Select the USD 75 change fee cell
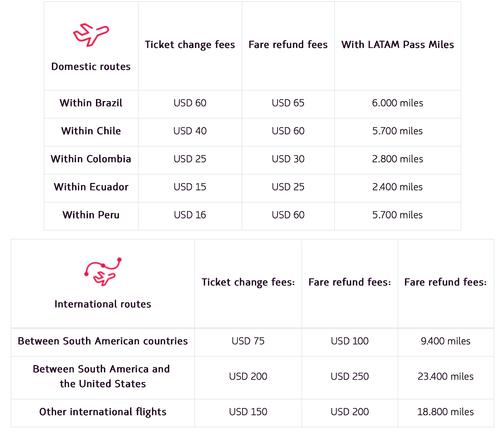This screenshot has height=435, width=504. [248, 341]
